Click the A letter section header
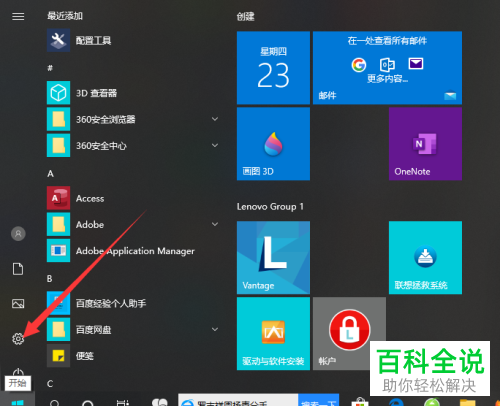Screen dimensions: 500x406 50,173
